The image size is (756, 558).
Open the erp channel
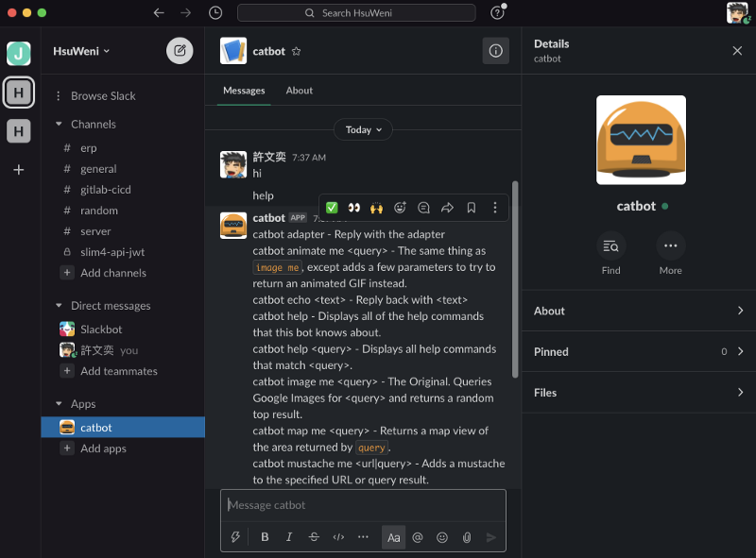pos(123,148)
